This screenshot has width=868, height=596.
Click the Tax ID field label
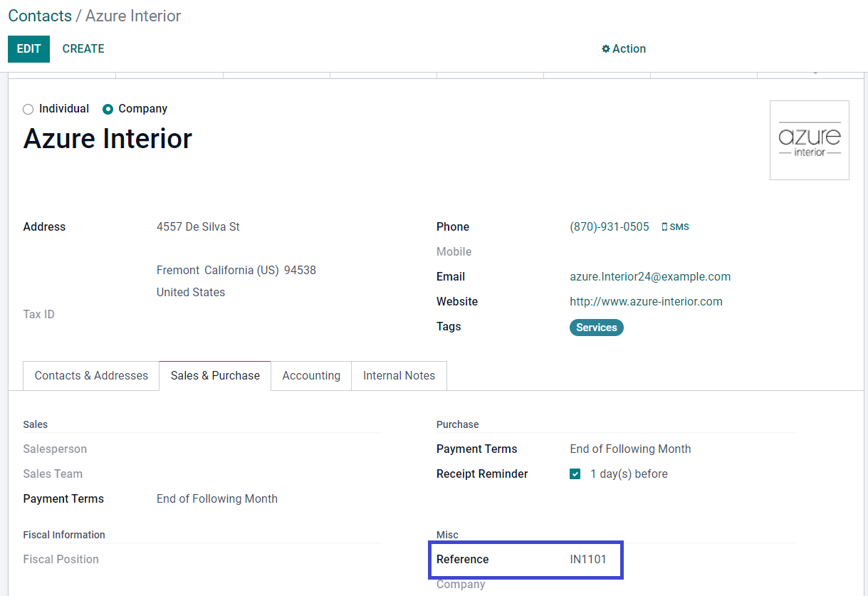coord(38,315)
